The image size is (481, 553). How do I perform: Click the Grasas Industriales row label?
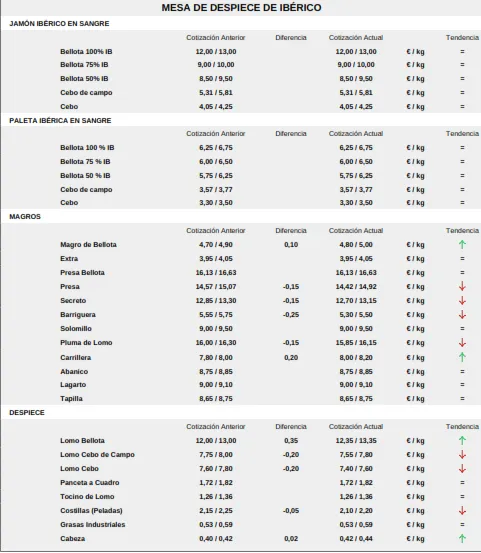[x=93, y=524]
